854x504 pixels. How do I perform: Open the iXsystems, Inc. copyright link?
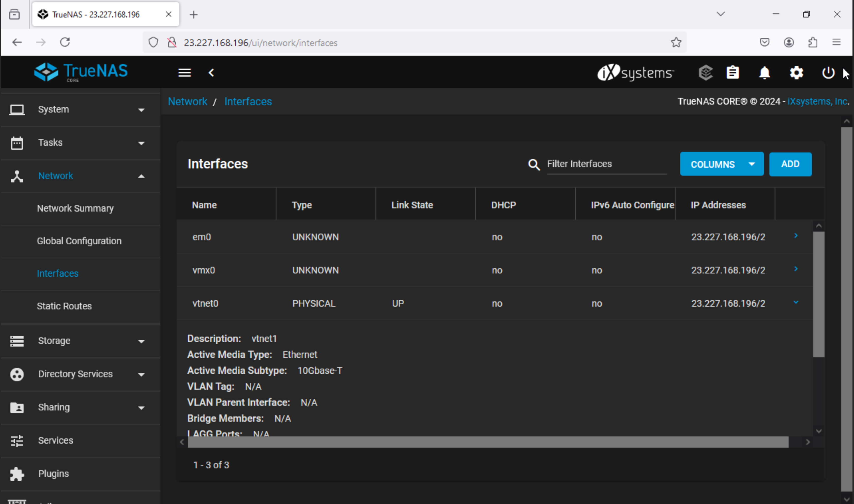[818, 102]
